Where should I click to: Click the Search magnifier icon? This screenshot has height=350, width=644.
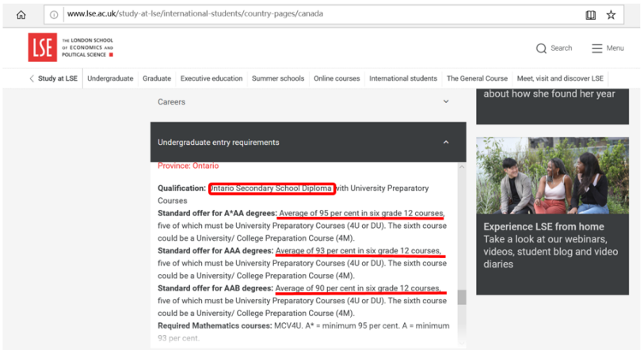pyautogui.click(x=541, y=48)
